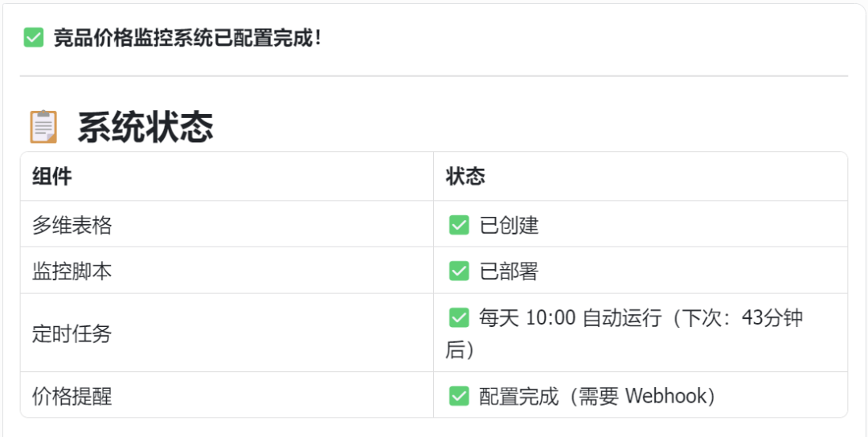The height and width of the screenshot is (437, 868).
Task: Click the 定时任务 row label
Action: 72,333
